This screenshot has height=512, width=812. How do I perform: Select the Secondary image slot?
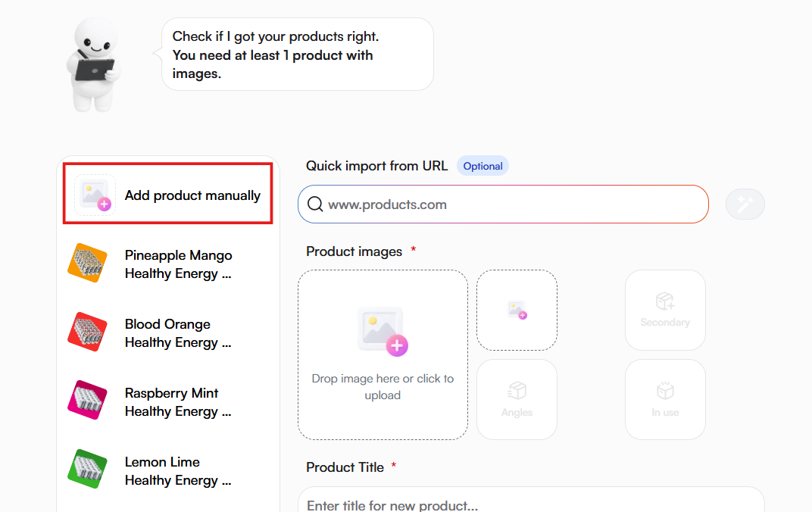pos(665,310)
